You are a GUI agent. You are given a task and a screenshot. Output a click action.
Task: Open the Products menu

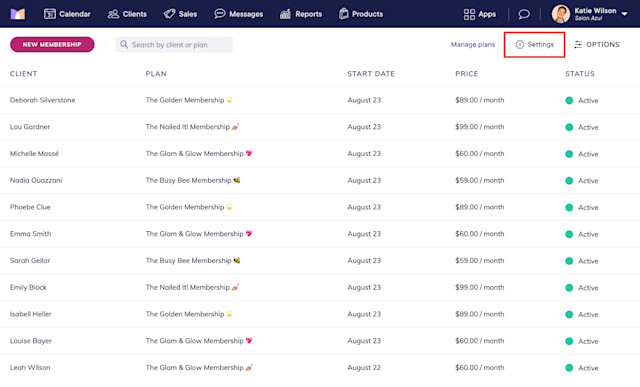pos(361,14)
